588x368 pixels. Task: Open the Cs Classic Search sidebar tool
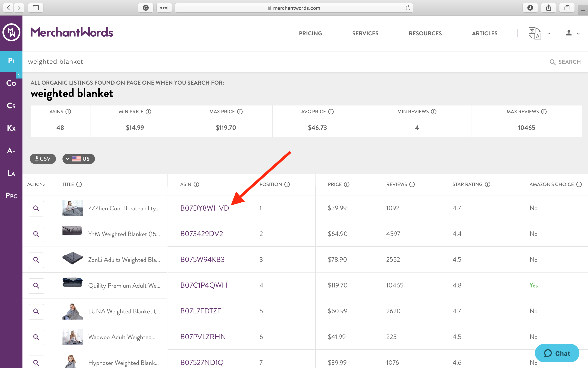[x=11, y=106]
